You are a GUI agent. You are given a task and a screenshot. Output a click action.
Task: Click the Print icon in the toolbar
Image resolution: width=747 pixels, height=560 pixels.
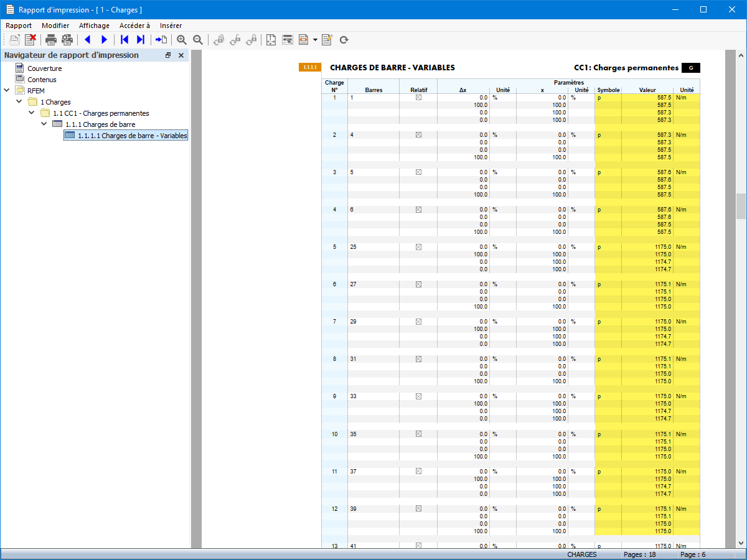pyautogui.click(x=51, y=40)
